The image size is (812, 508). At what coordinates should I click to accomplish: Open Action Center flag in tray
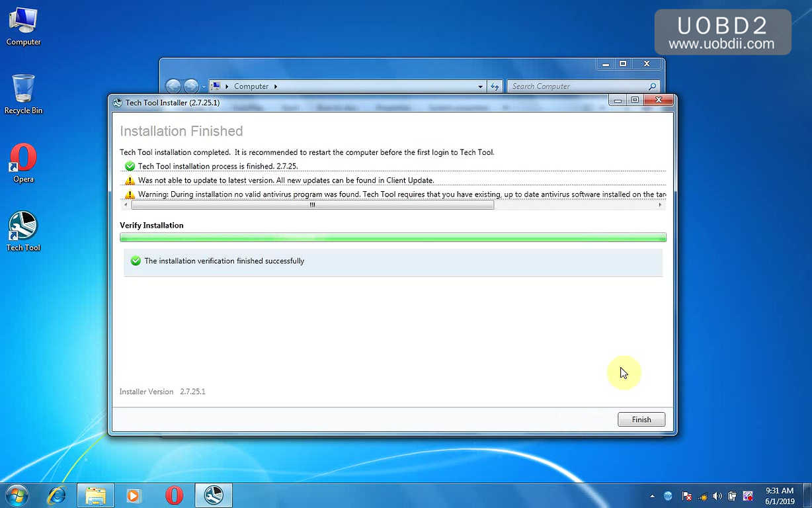point(686,496)
